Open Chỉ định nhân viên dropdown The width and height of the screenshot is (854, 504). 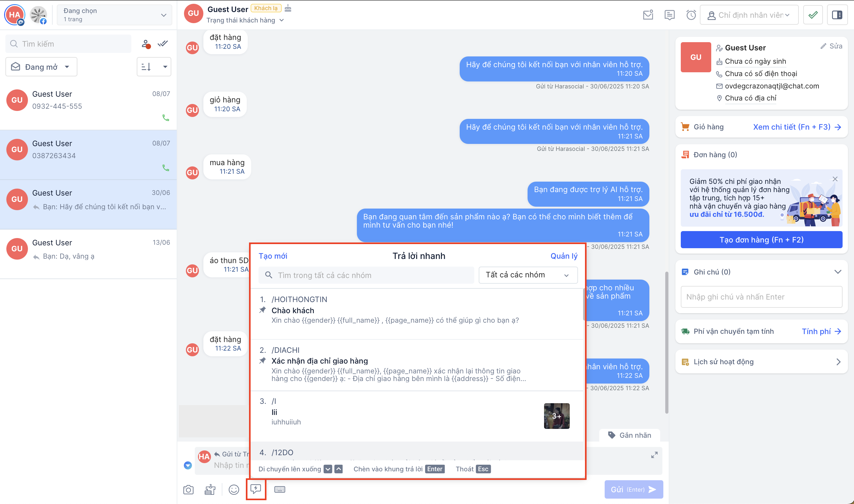(749, 15)
